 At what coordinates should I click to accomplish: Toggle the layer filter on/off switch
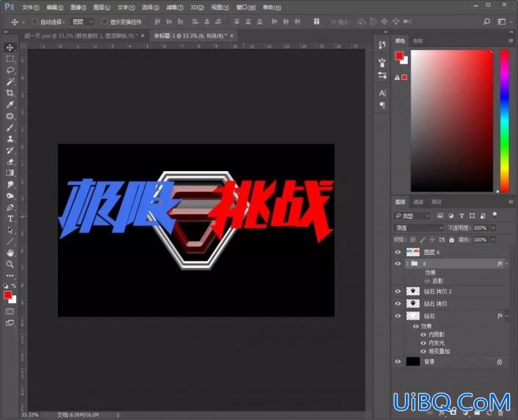[494, 214]
